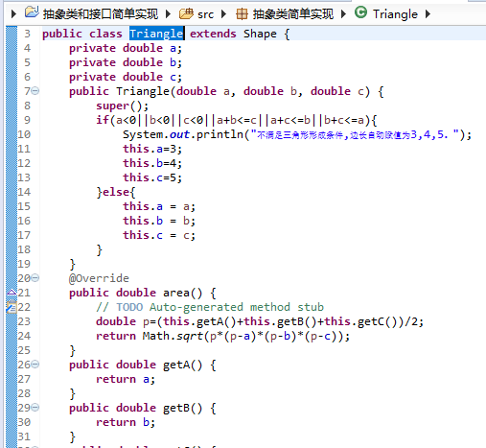
Task: Open breadcrumb arrow before Triangle class
Action: pos(343,14)
